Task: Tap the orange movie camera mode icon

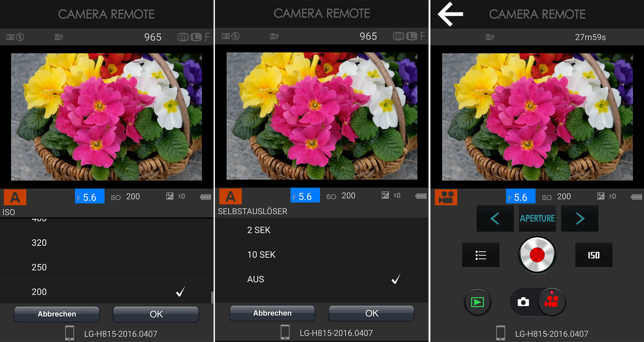Action: (446, 197)
